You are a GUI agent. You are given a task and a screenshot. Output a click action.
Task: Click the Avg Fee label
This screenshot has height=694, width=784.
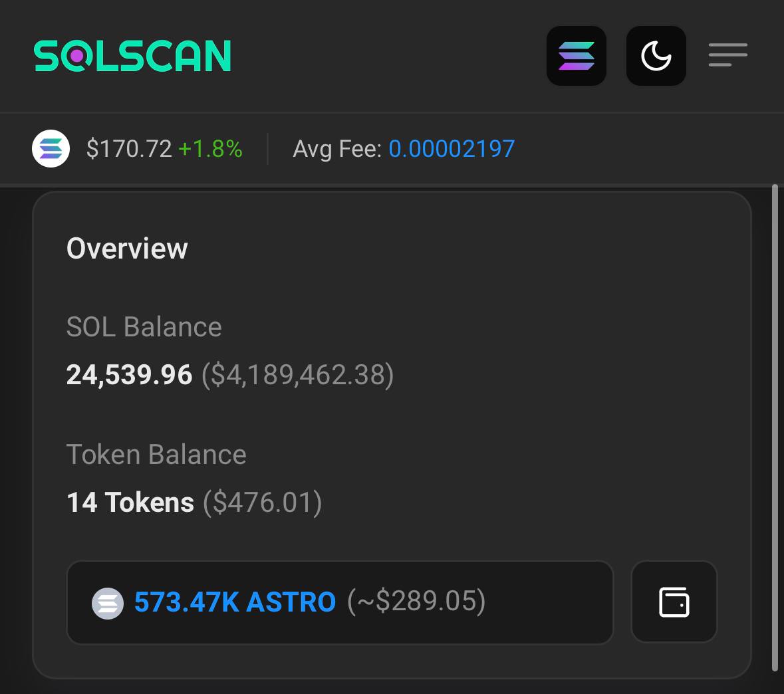tap(338, 149)
